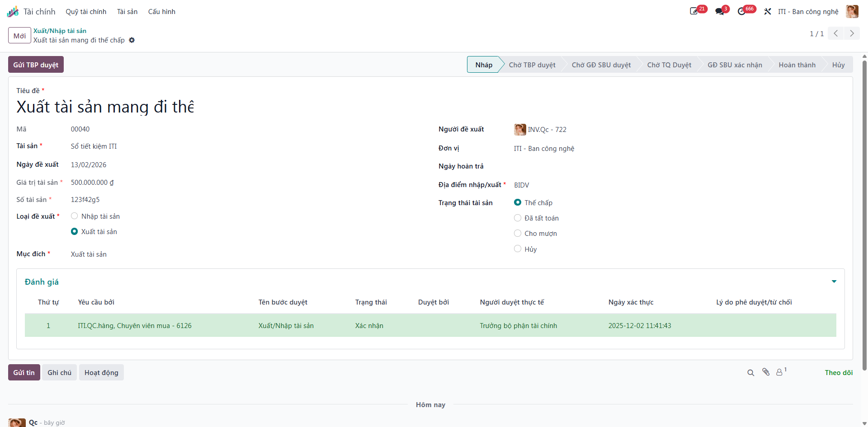Select the Xuất tài sản radio option

[75, 231]
